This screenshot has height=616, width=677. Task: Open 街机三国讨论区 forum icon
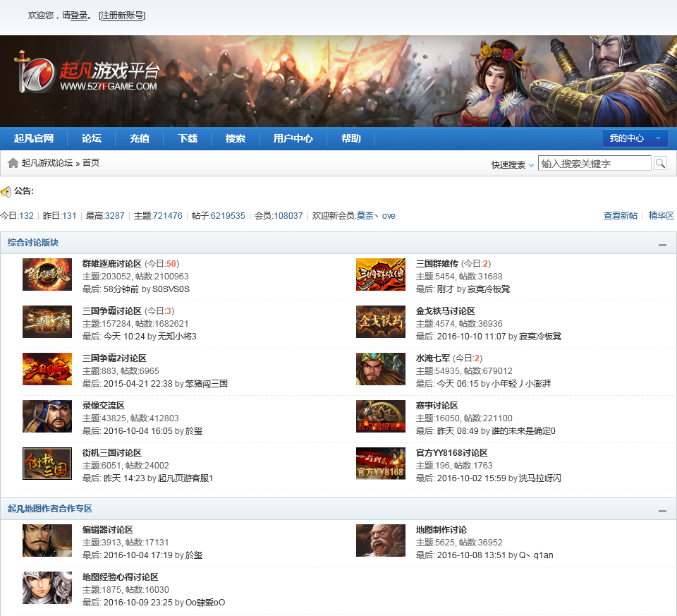tap(47, 464)
